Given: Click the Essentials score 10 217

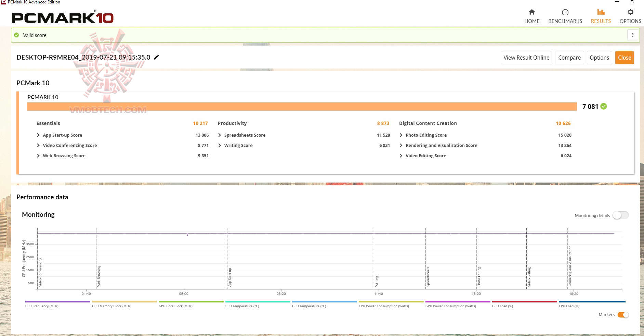Looking at the screenshot, I should point(200,123).
